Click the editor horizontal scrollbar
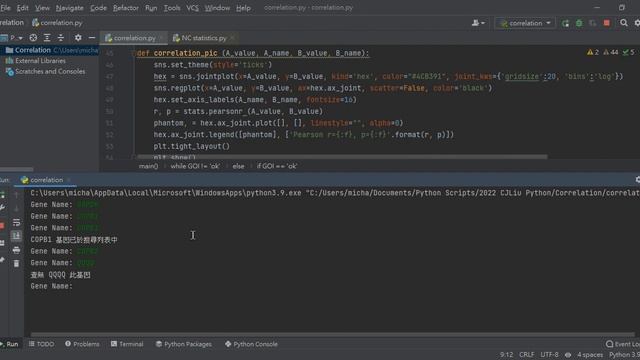The image size is (640, 360). click(342, 157)
